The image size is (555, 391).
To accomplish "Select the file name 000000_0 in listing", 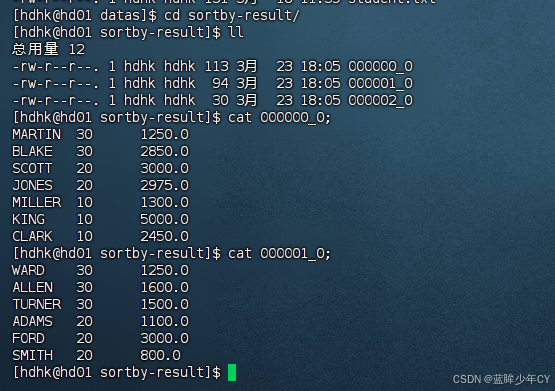I will coord(381,66).
